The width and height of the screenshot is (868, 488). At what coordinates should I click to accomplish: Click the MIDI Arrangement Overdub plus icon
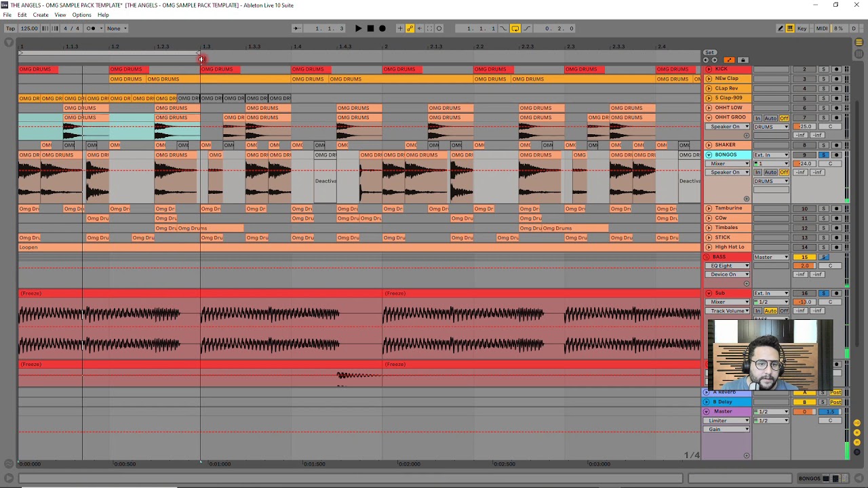[400, 28]
